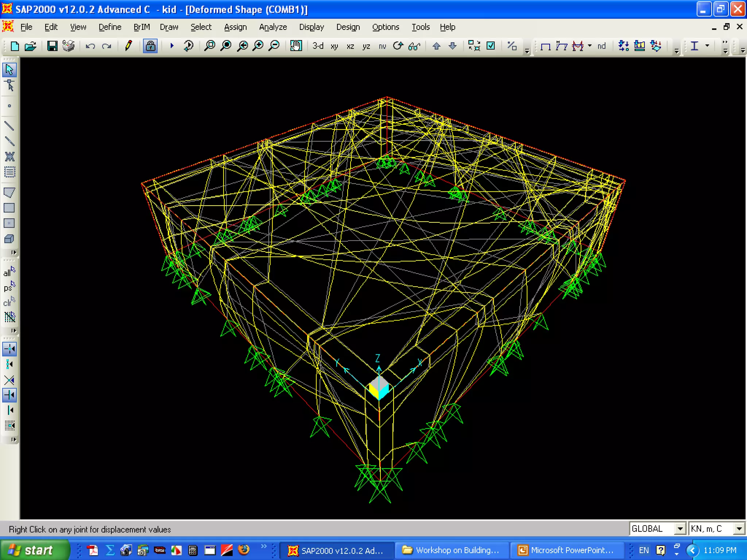Open the Analyze menu
The width and height of the screenshot is (747, 560).
pyautogui.click(x=273, y=27)
